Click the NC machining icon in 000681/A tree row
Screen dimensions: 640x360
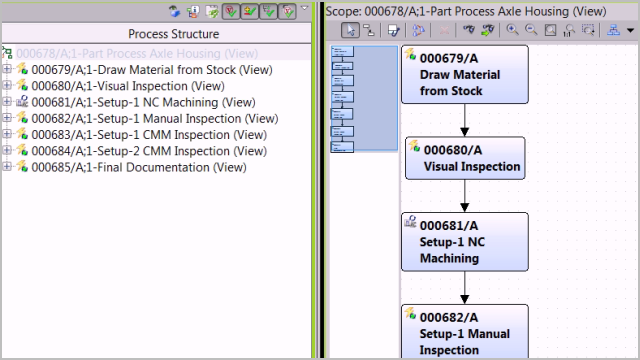(x=22, y=102)
